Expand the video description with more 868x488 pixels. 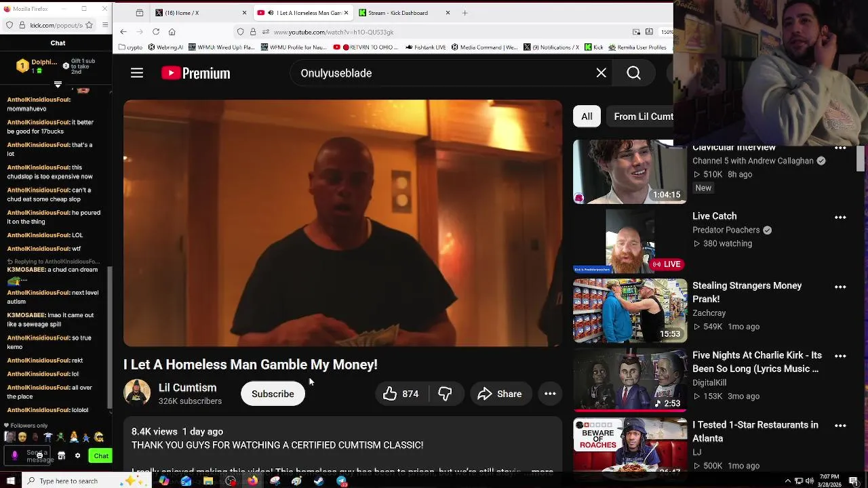pos(542,472)
